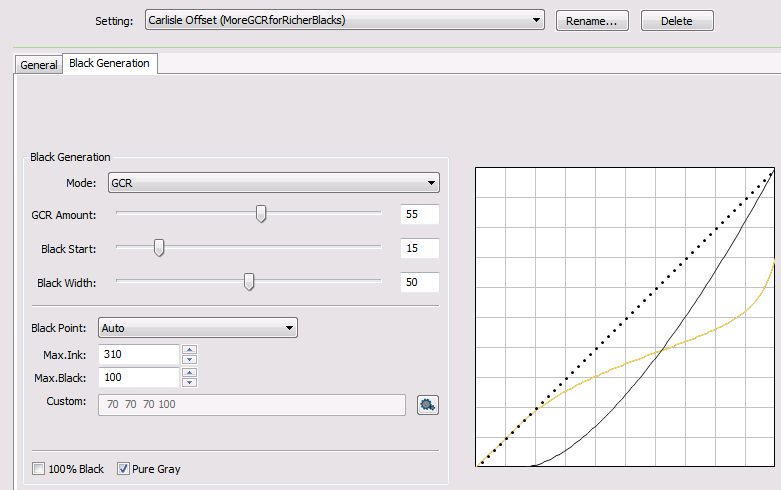Increase Max.Ink with the up arrow
Viewport: 781px width, 490px height.
(190, 349)
